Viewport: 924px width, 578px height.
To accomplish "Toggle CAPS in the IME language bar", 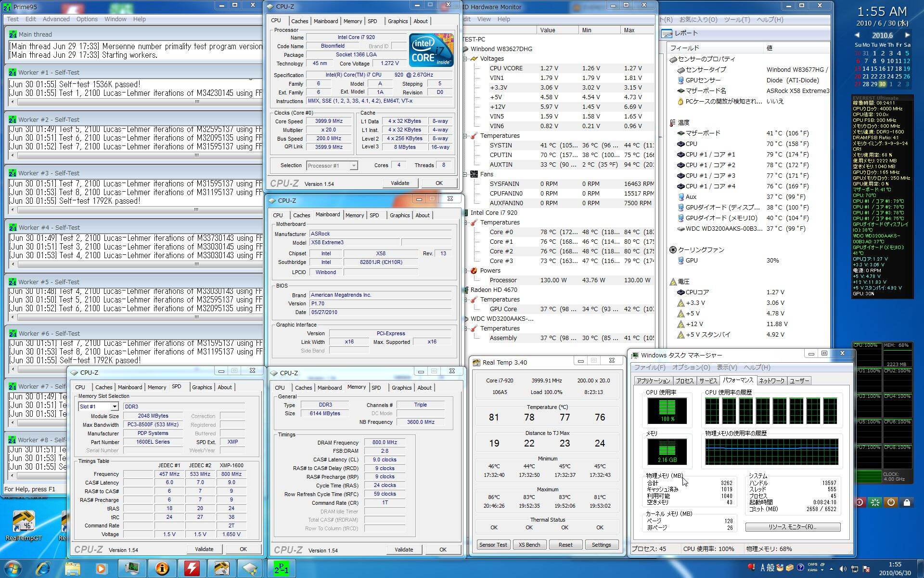I will coord(812,565).
